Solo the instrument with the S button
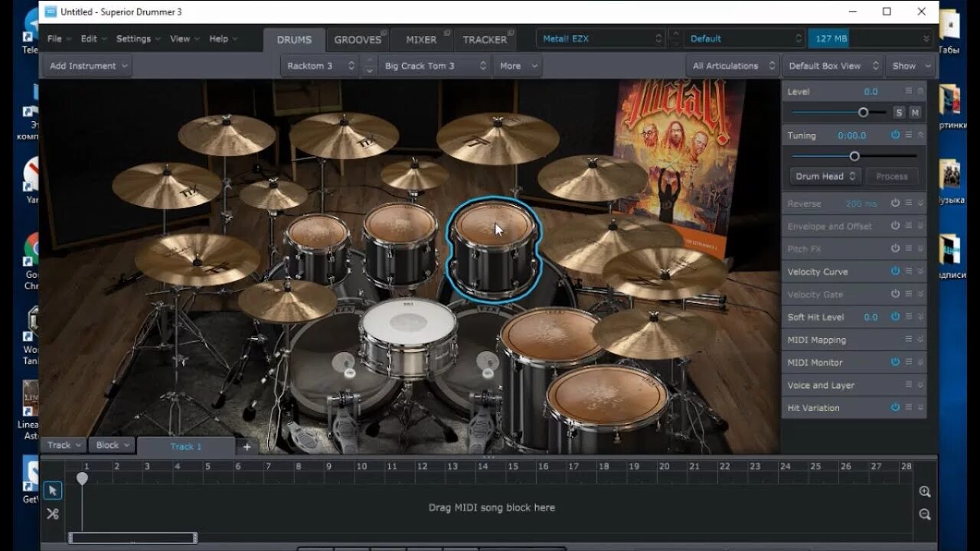This screenshot has width=980, height=551. (899, 112)
